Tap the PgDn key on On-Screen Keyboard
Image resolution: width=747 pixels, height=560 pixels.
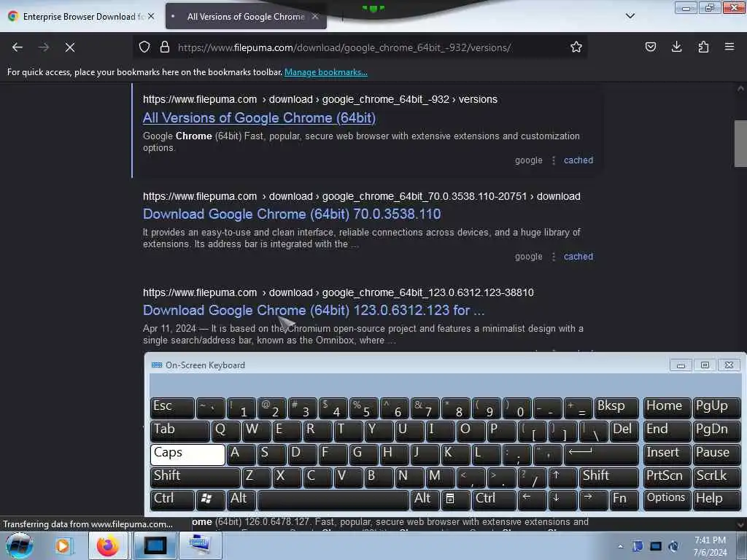click(x=716, y=431)
